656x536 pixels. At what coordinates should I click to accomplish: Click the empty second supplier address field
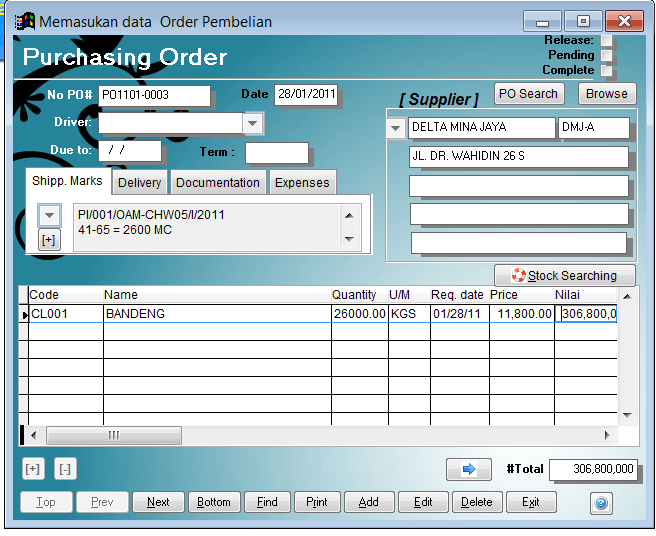click(519, 186)
